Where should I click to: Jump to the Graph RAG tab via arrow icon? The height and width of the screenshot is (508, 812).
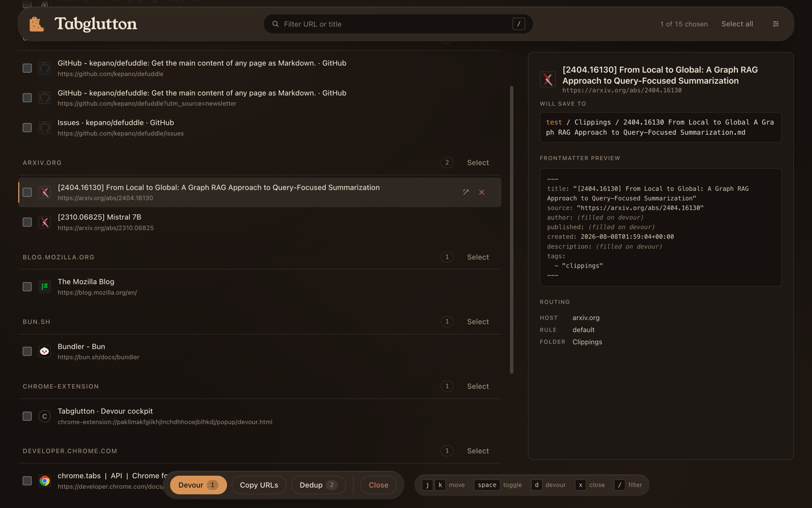[466, 192]
